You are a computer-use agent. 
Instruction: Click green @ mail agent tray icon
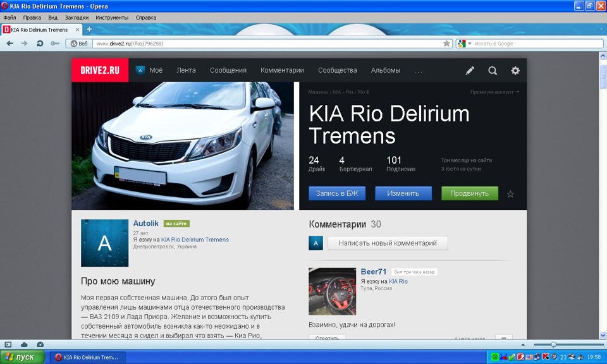click(494, 356)
